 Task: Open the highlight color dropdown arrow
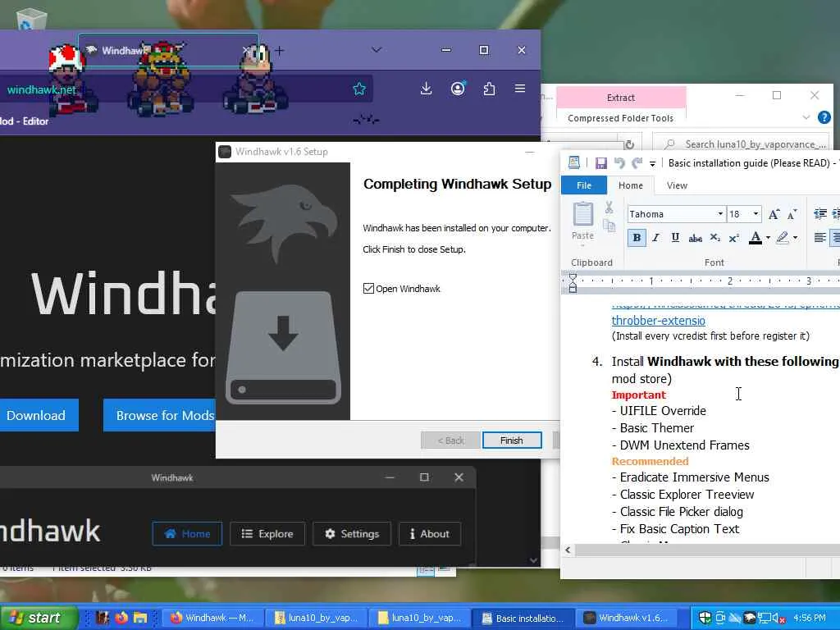795,238
